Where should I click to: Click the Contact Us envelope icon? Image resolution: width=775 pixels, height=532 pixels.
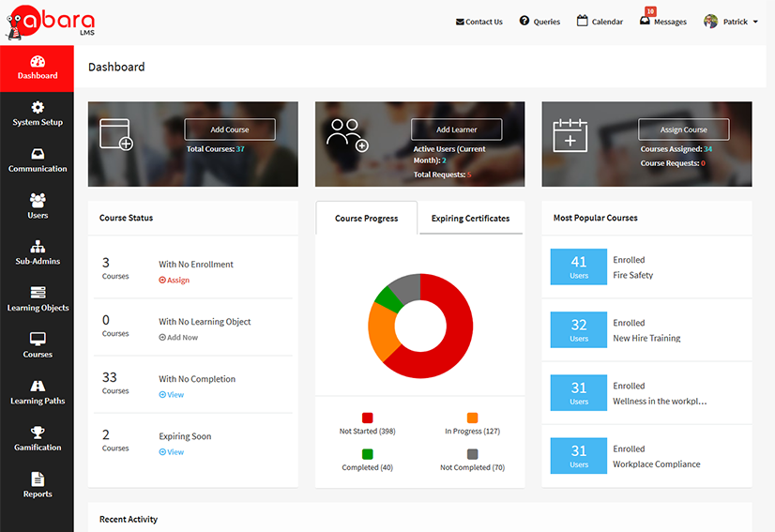(x=460, y=22)
